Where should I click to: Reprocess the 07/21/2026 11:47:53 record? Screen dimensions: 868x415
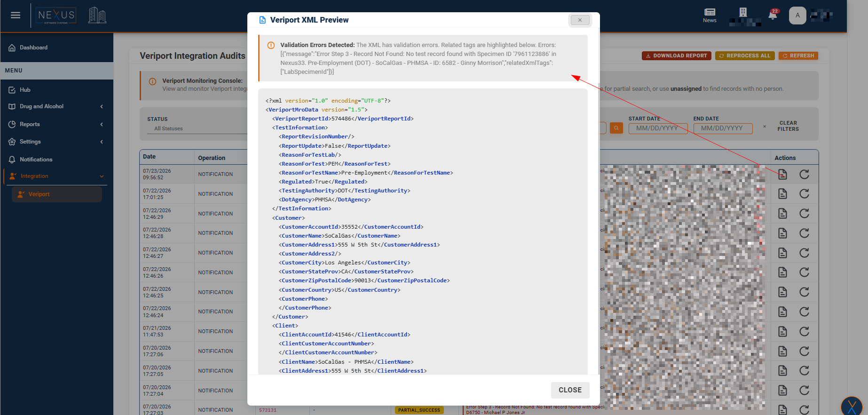coord(805,332)
